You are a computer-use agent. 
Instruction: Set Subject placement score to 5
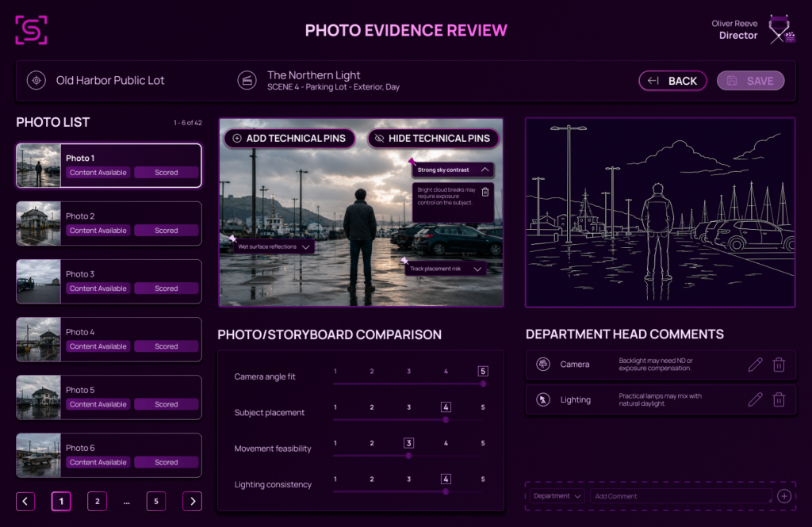483,407
